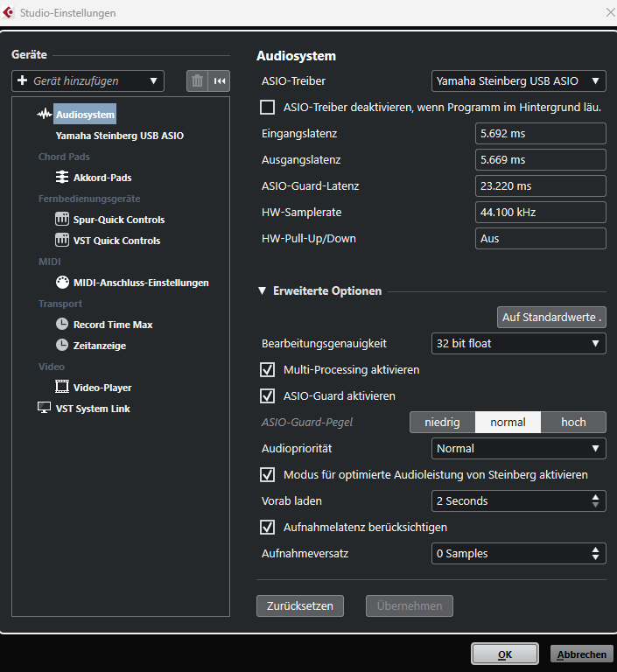This screenshot has width=617, height=672.
Task: Toggle ASIO-Guard aktivieren checkbox
Action: coord(269,395)
